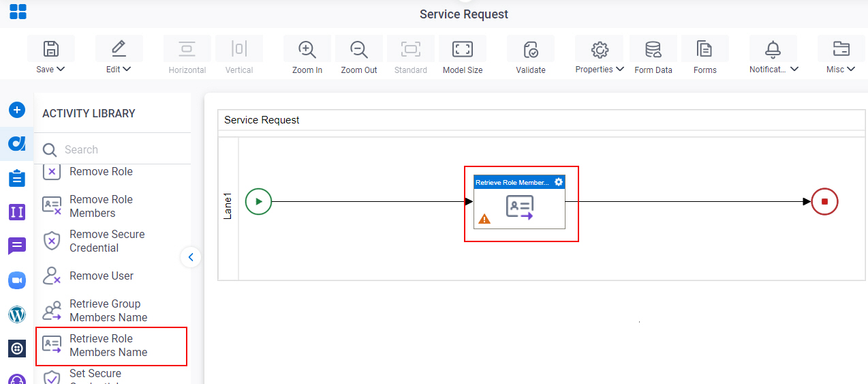
Task: Expand the Misc dropdown arrow
Action: 850,69
